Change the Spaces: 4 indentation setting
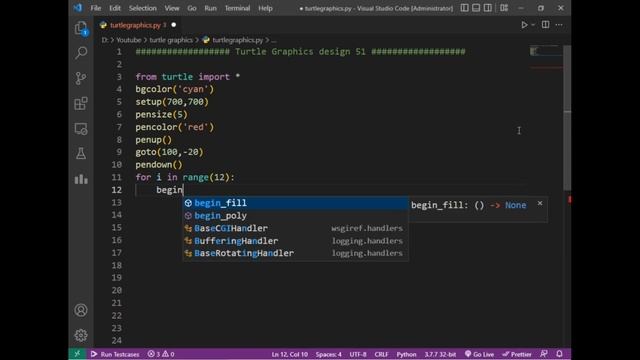 coord(328,354)
